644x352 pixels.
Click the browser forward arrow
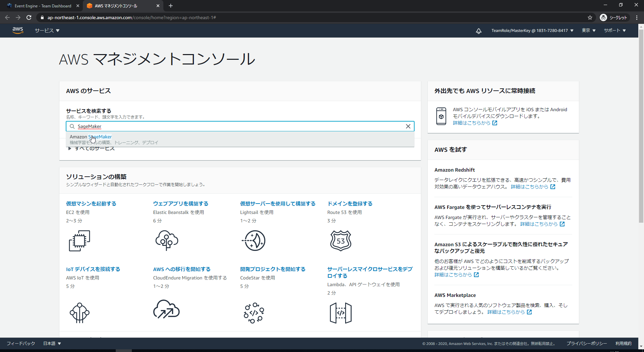pyautogui.click(x=18, y=17)
